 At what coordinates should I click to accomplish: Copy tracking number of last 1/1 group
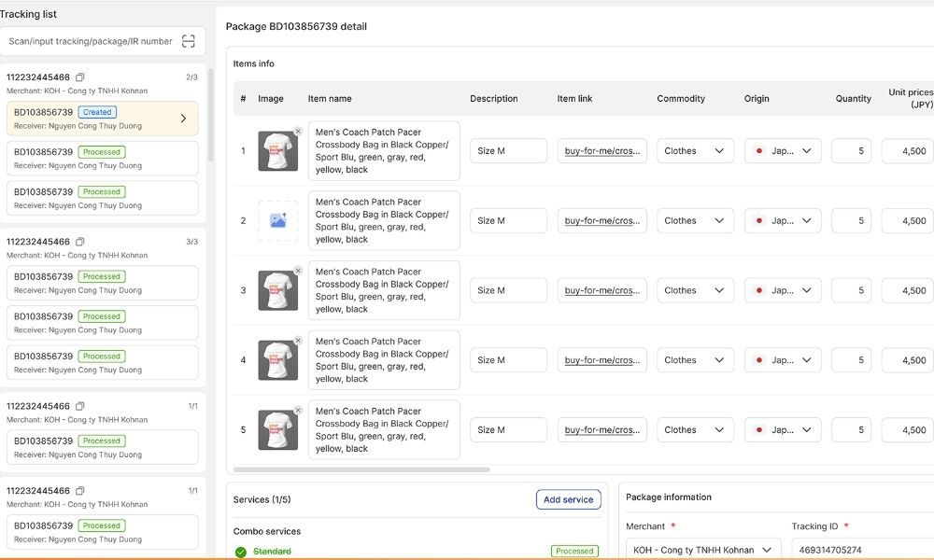[x=80, y=490]
